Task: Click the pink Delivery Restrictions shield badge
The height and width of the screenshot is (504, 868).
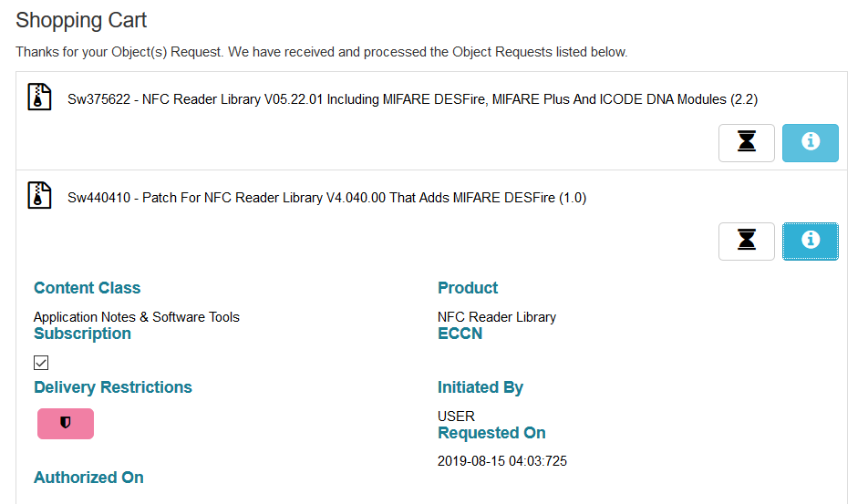Action: 66,424
